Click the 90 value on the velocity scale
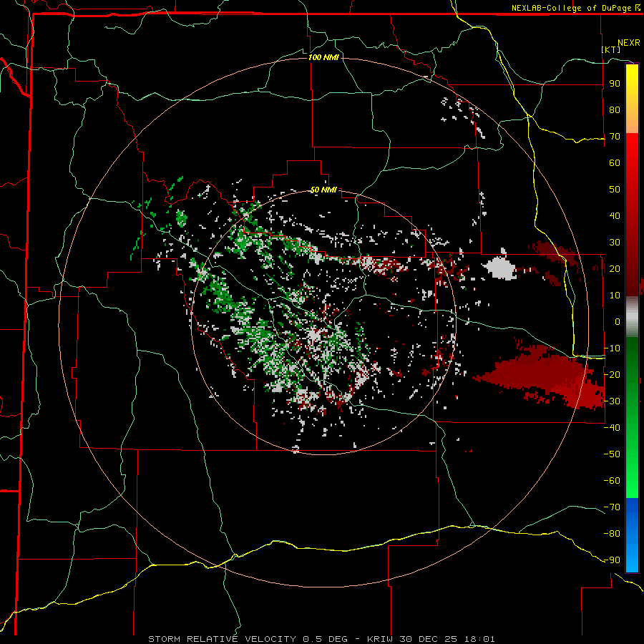 tap(615, 84)
